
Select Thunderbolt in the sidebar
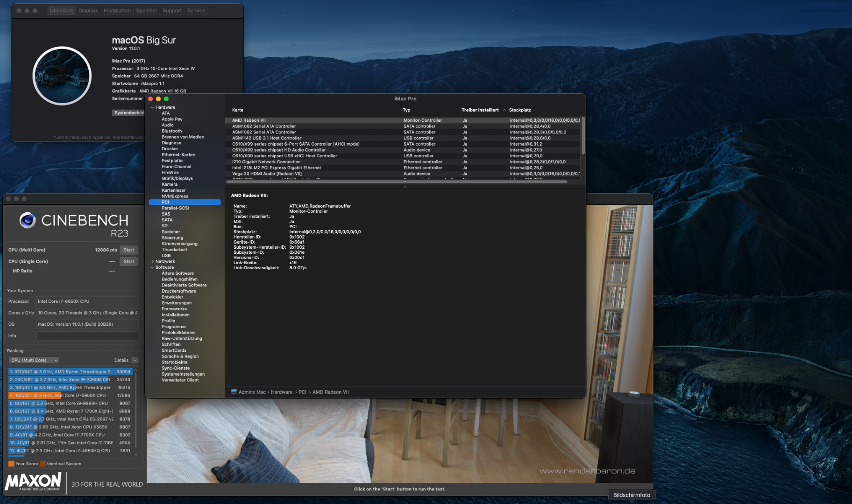[174, 250]
